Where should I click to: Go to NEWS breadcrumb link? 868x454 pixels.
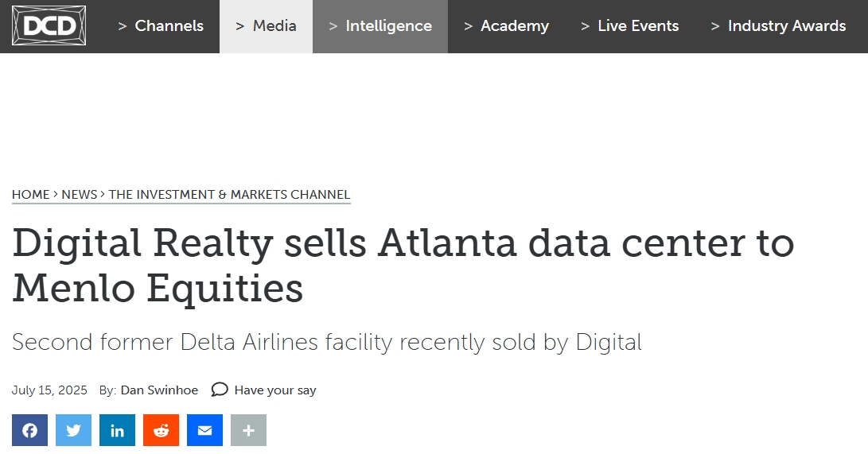[x=79, y=195]
